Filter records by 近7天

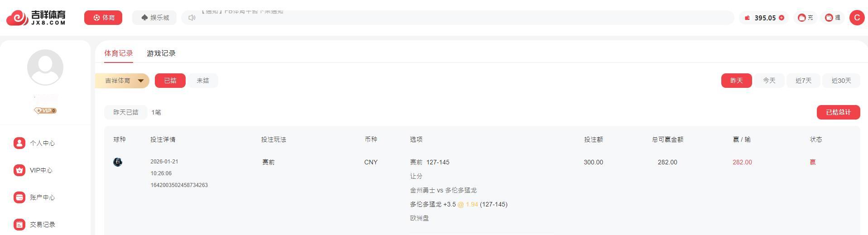tap(803, 81)
